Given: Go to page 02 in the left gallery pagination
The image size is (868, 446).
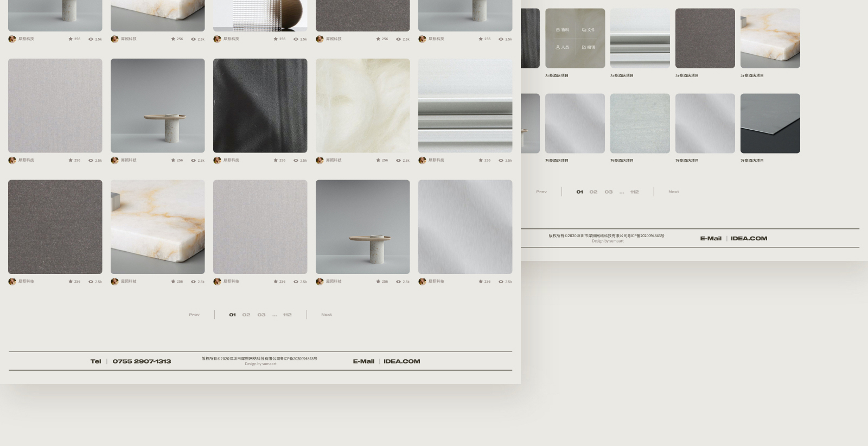Looking at the screenshot, I should (x=246, y=315).
